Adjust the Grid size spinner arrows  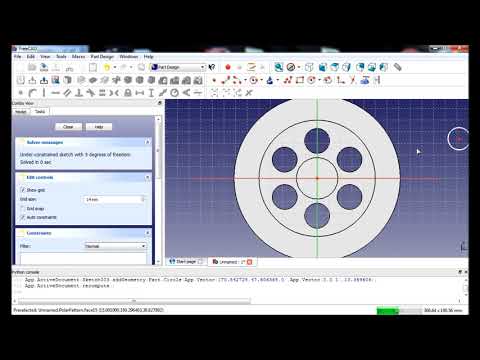coord(143,199)
